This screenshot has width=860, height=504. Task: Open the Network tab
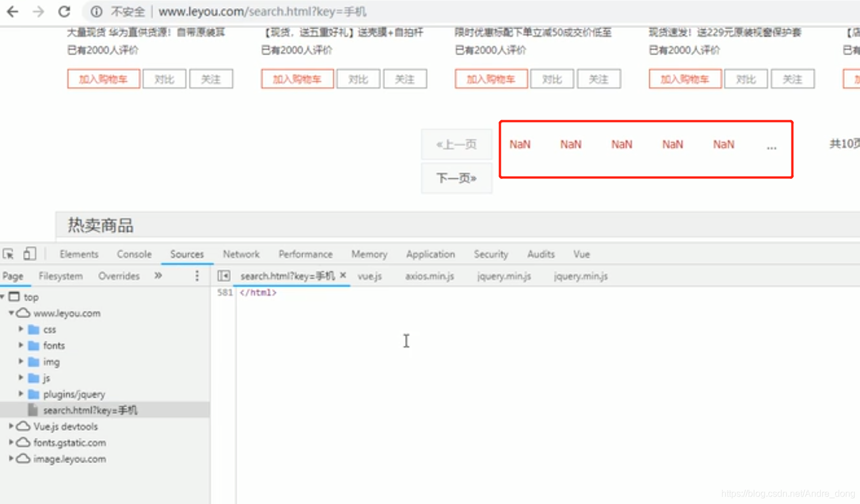pyautogui.click(x=241, y=254)
